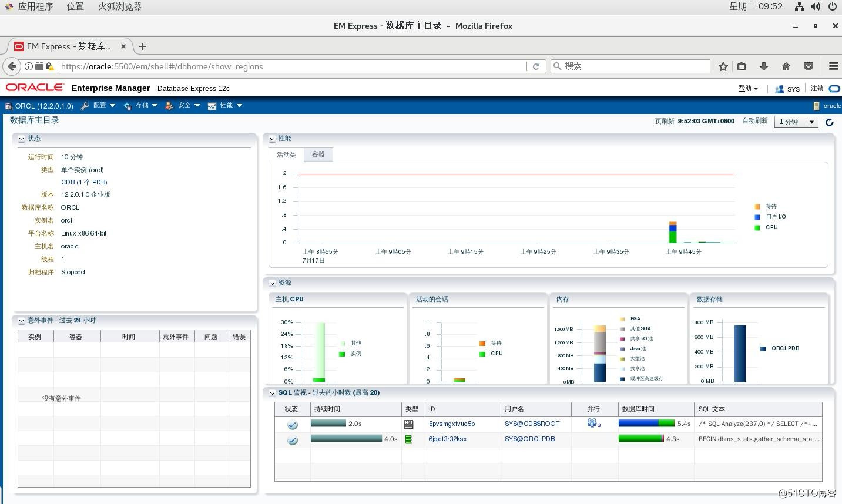Open the 性能 menu in the blue bar
Viewport: 842px width, 504px height.
[225, 106]
